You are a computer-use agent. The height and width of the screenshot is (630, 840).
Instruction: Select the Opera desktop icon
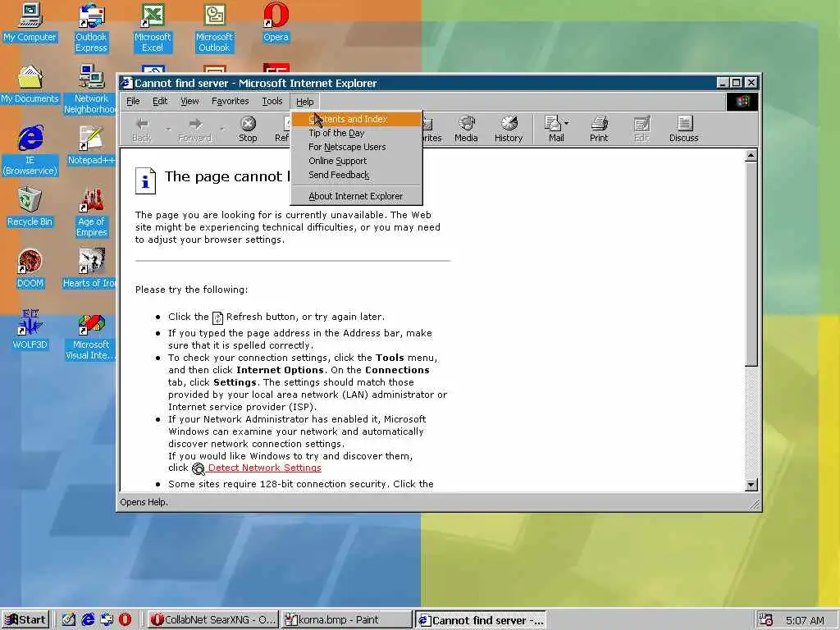pos(276,23)
